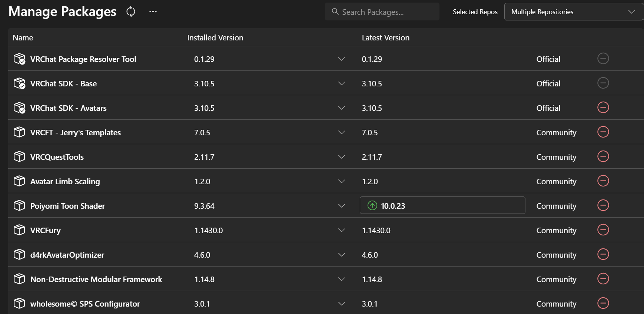Screen dimensions: 644x314
Task: Click the Name column header
Action: point(23,38)
